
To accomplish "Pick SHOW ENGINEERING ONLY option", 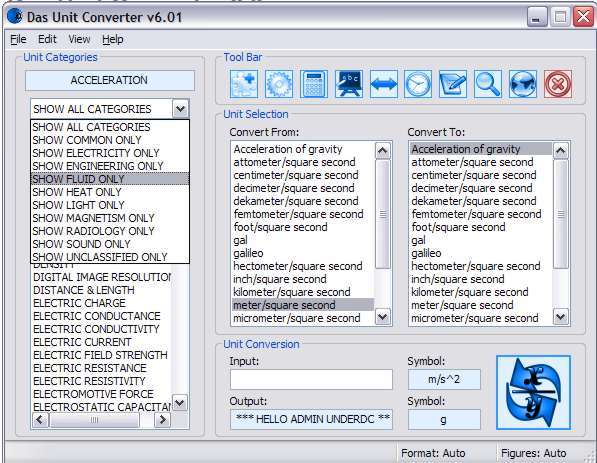I will pos(110,166).
